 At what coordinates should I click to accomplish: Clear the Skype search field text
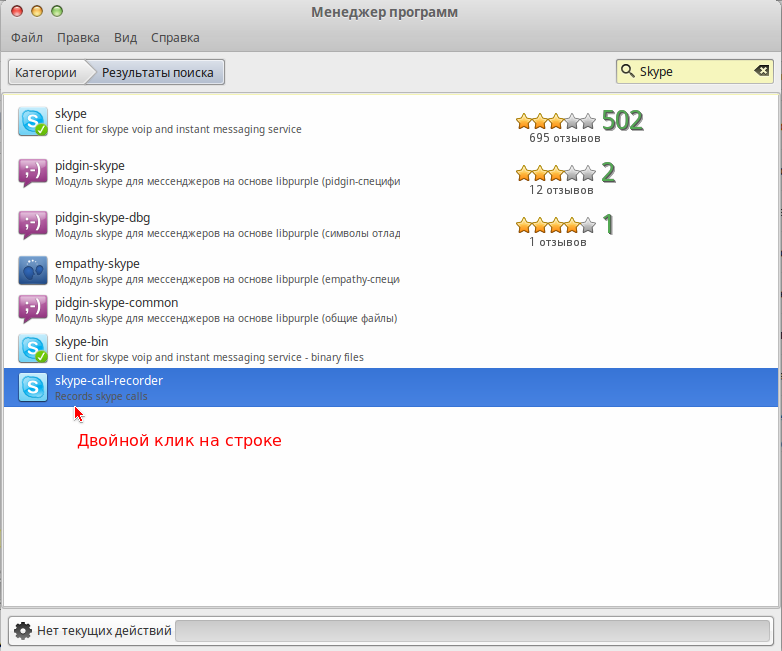click(x=762, y=71)
